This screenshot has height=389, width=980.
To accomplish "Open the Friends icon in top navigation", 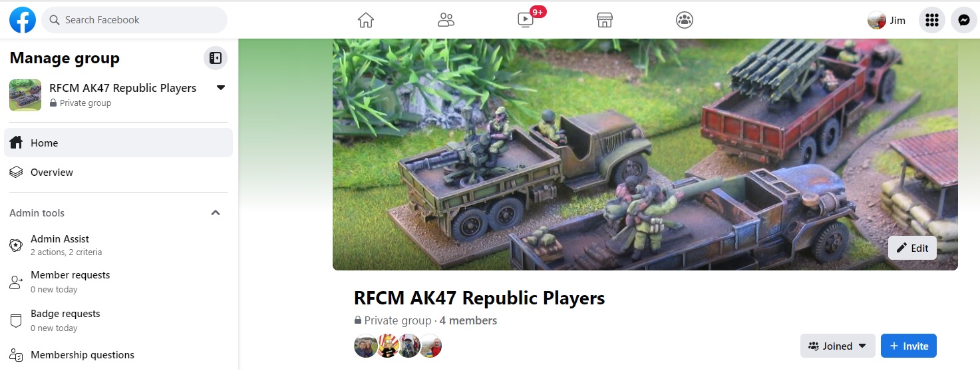I will pyautogui.click(x=446, y=20).
